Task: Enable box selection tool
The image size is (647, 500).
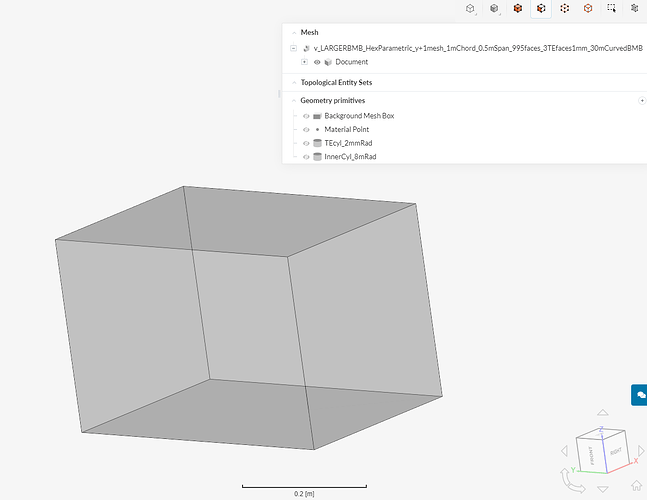Action: pyautogui.click(x=612, y=9)
